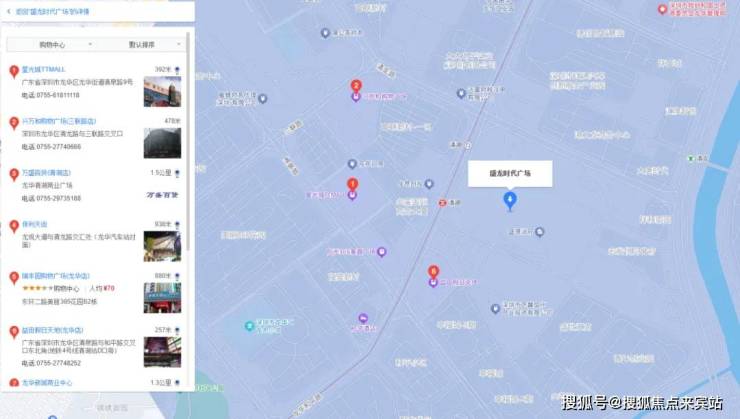Click phone number 0755-27748252
740x419 pixels.
[x=59, y=363]
